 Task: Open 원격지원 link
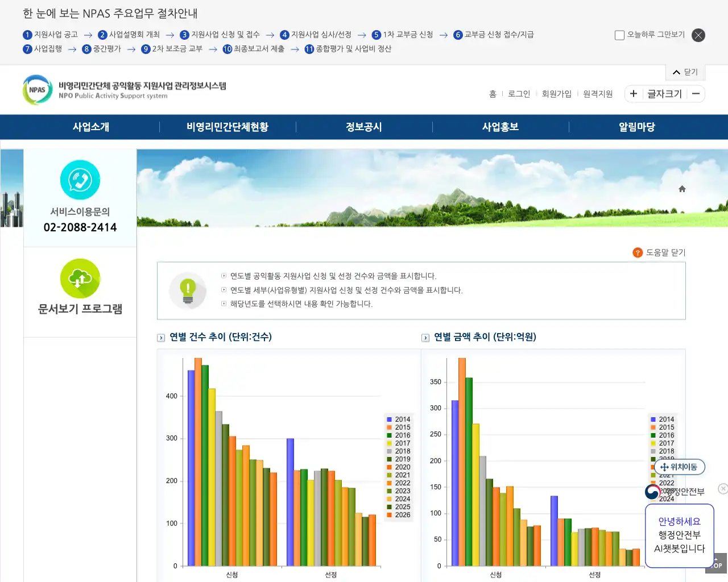[x=598, y=94]
